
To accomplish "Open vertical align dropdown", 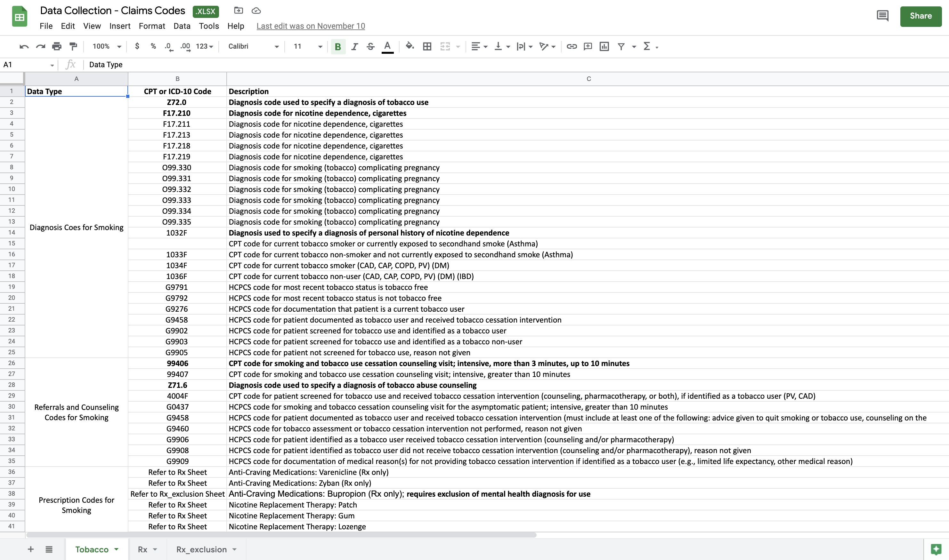I will [x=502, y=46].
